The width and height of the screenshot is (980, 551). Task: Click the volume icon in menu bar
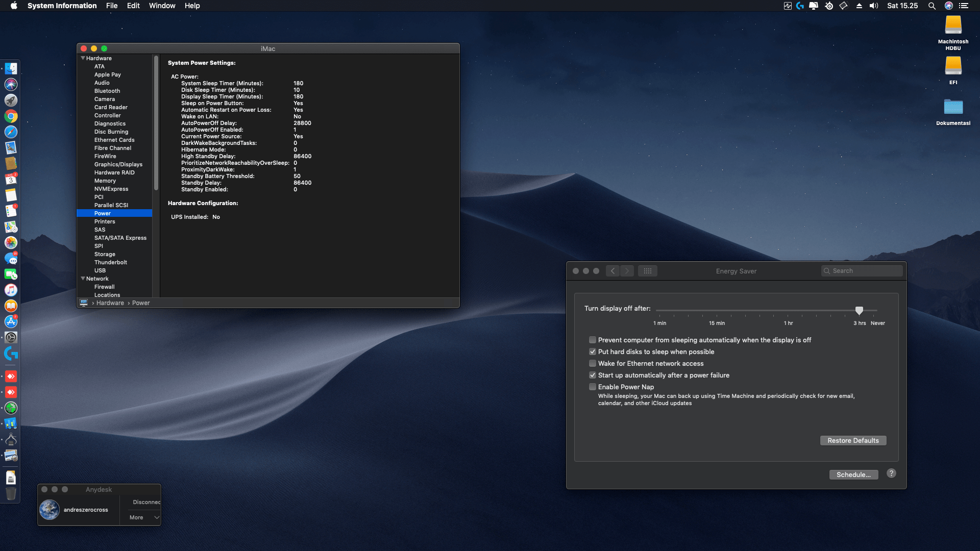[874, 6]
